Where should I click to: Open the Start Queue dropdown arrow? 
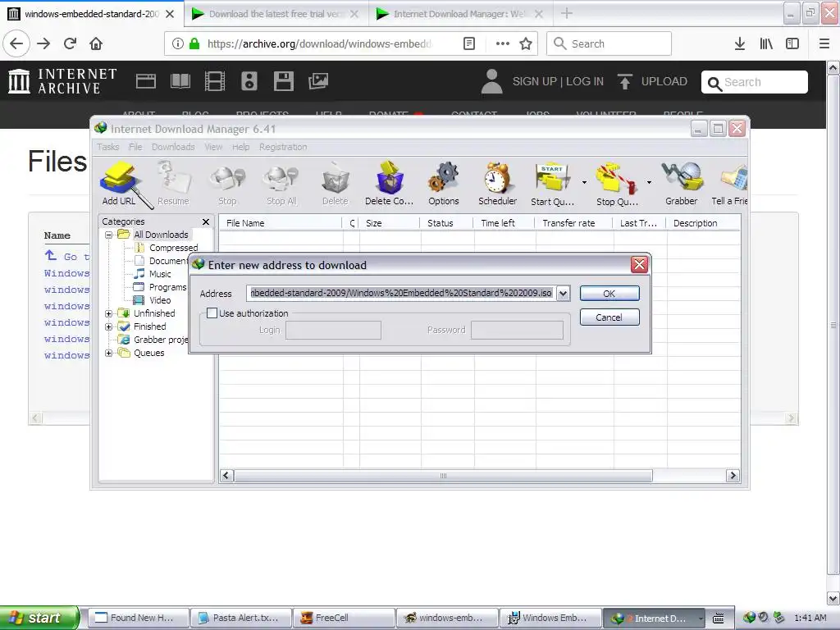click(x=584, y=183)
